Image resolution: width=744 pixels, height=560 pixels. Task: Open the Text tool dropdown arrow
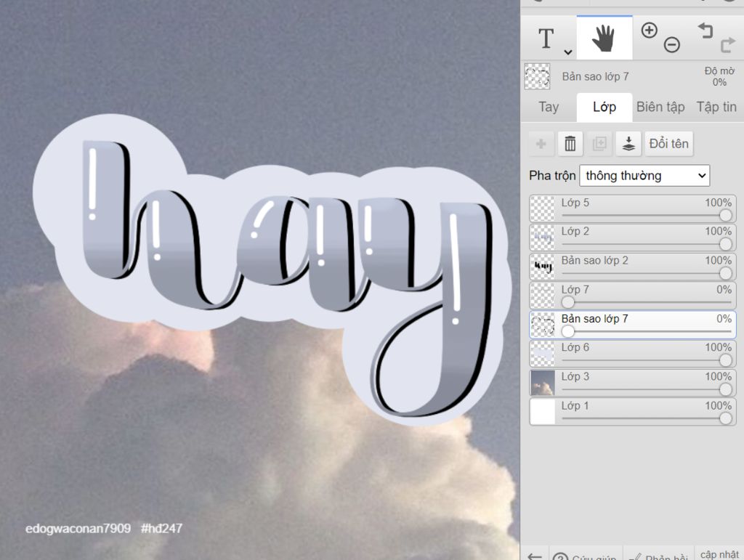[567, 52]
